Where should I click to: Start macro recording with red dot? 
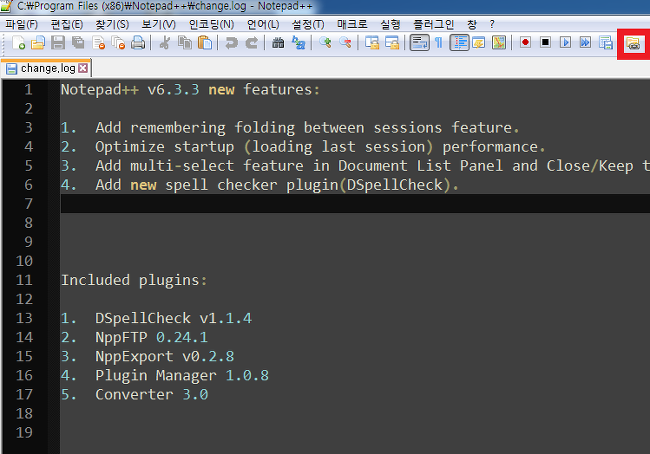pyautogui.click(x=525, y=42)
